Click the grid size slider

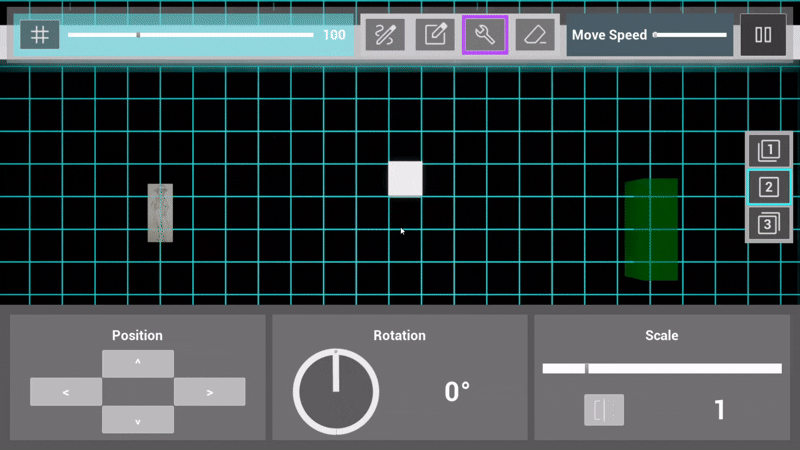(190, 35)
